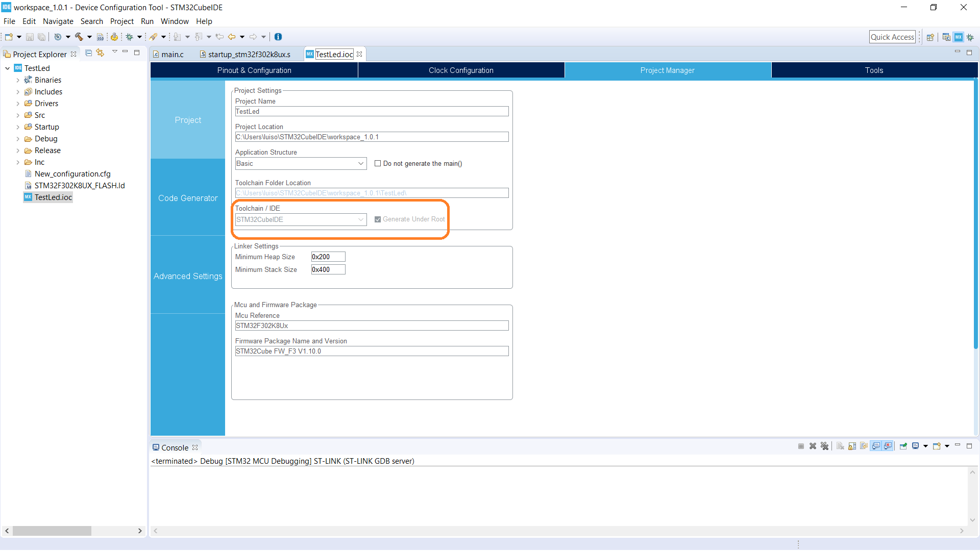Click the binary 010 file toolbar icon
This screenshot has height=551, width=980.
(100, 37)
